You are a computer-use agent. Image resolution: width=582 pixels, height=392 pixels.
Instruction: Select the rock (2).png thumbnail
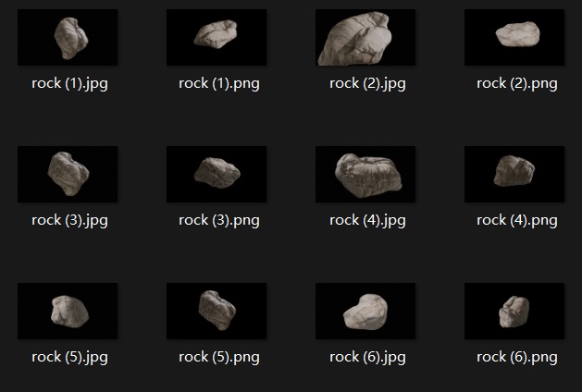click(514, 38)
